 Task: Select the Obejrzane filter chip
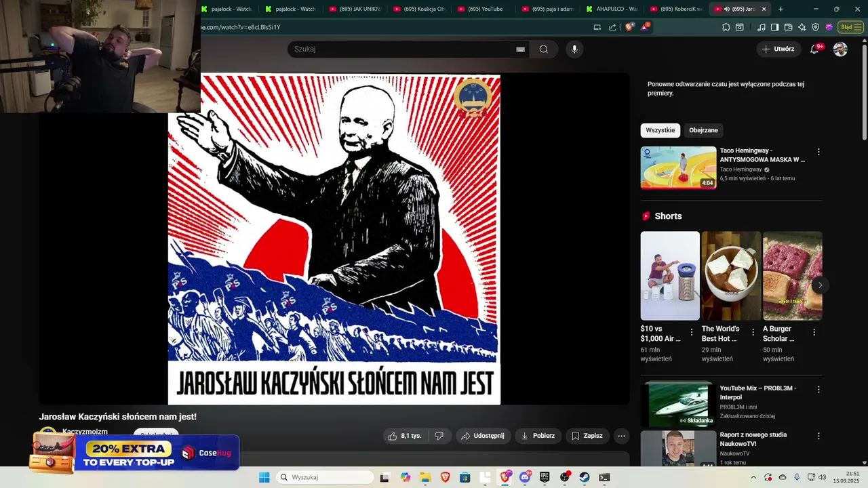pyautogui.click(x=703, y=130)
